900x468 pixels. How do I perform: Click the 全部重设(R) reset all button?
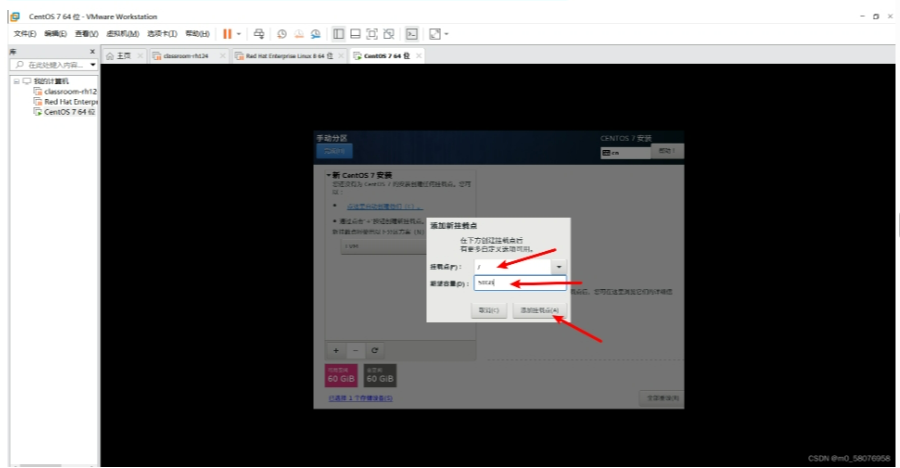click(x=662, y=398)
